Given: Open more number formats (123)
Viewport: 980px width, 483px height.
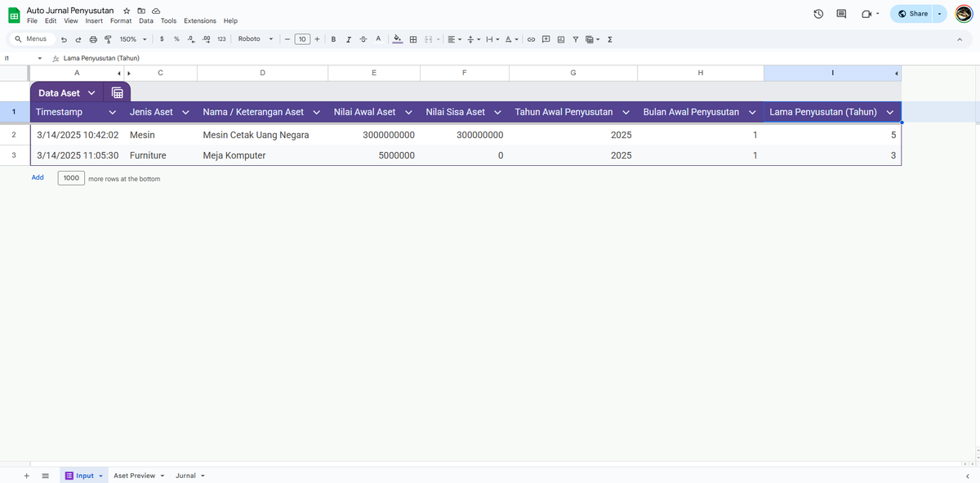Looking at the screenshot, I should (x=221, y=39).
